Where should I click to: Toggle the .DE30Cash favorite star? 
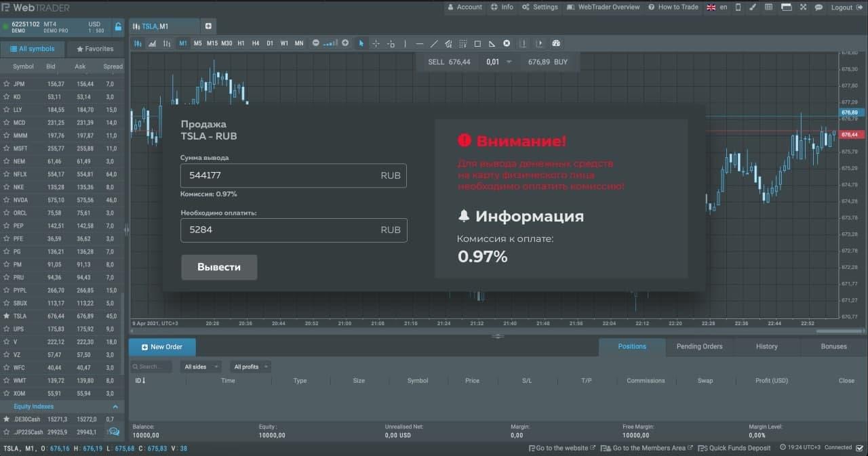(6, 419)
